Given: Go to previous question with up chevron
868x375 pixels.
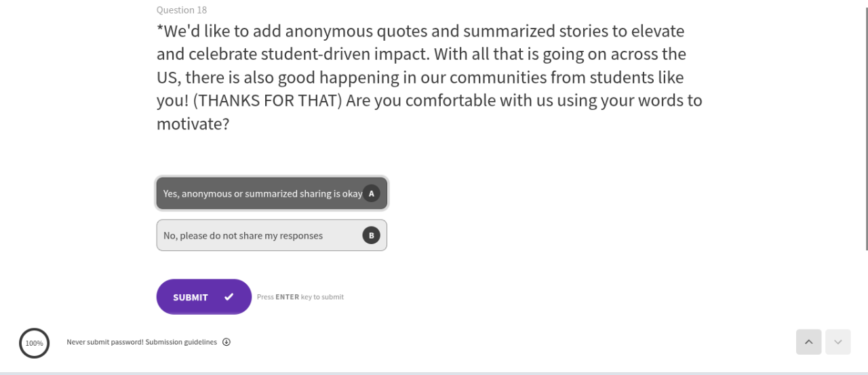Looking at the screenshot, I should point(808,342).
